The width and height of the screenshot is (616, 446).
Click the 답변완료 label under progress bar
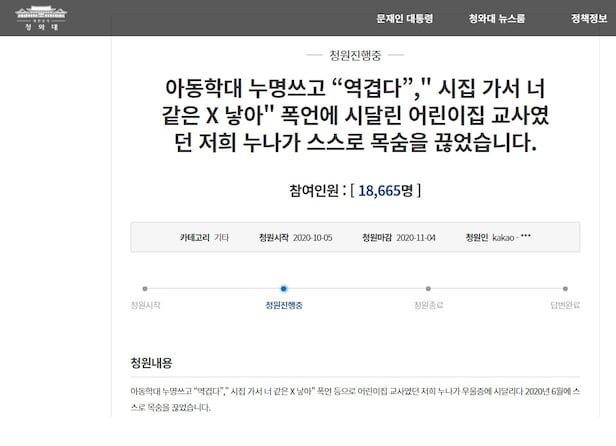click(566, 304)
